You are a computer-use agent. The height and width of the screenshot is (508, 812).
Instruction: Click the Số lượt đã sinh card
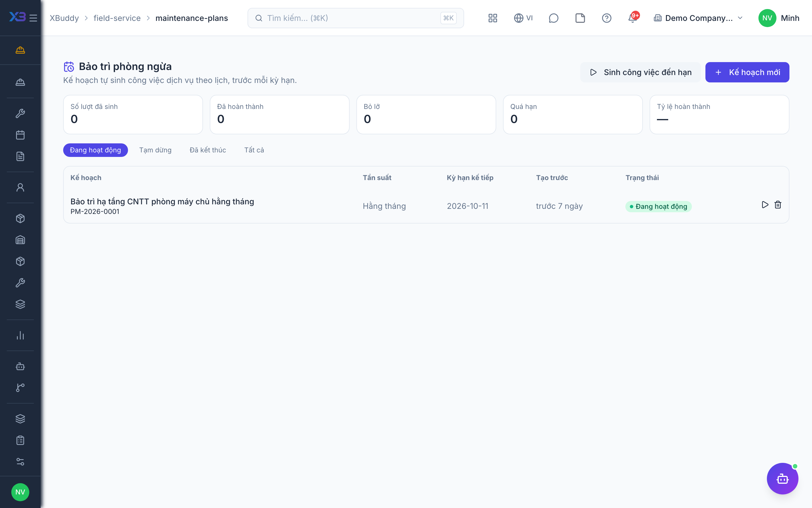tap(133, 115)
